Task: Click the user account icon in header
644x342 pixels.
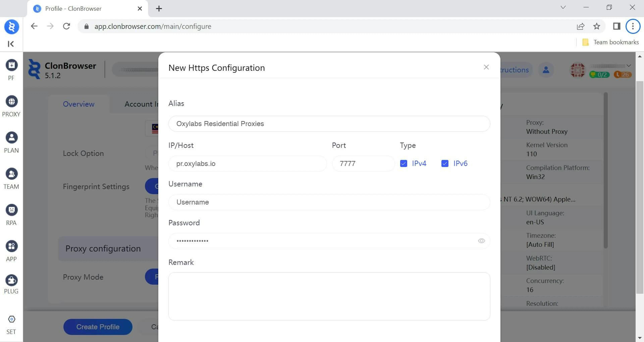Action: click(546, 70)
